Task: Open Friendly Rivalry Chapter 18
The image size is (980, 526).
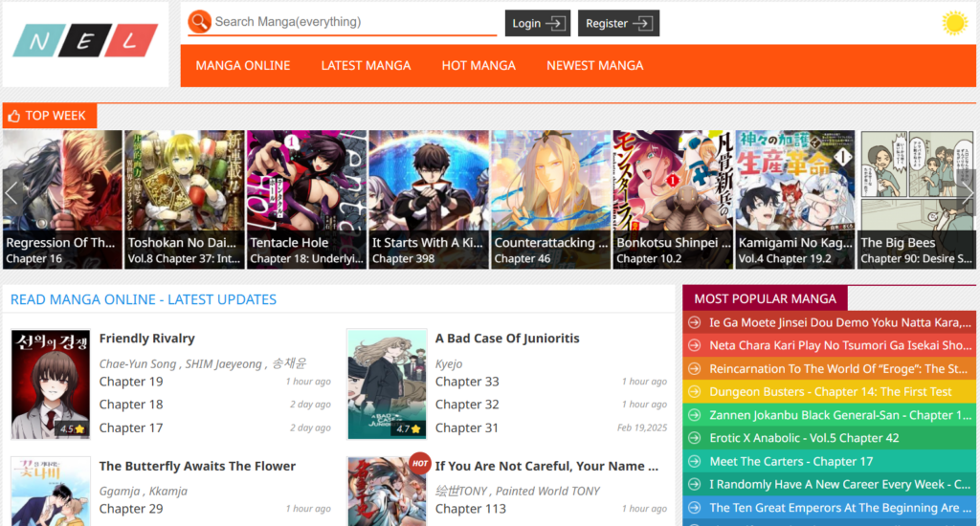Action: pos(130,405)
